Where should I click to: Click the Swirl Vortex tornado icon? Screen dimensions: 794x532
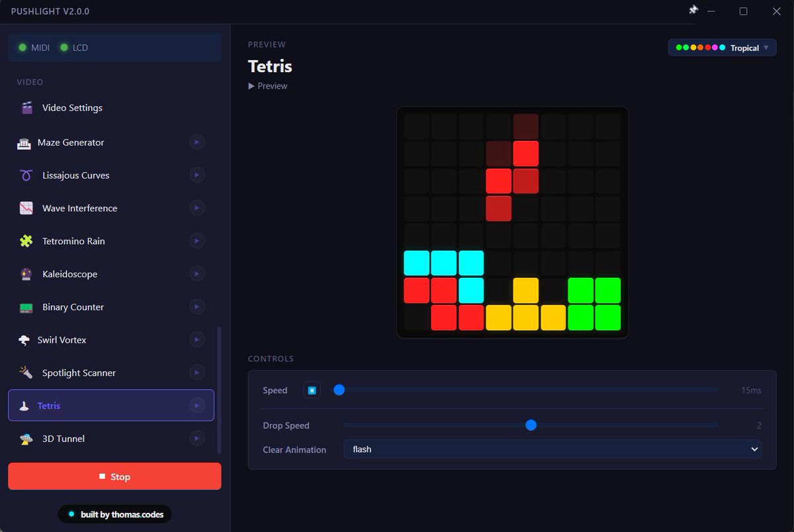point(24,340)
